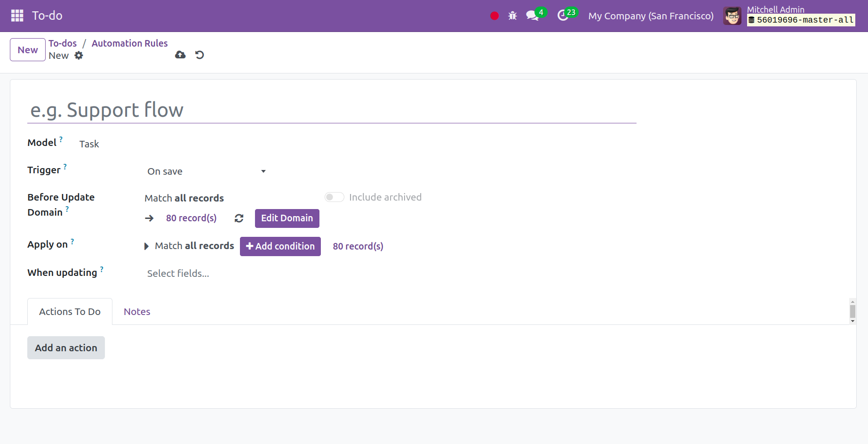Click the red recording indicator icon
The height and width of the screenshot is (444, 868).
coord(494,16)
